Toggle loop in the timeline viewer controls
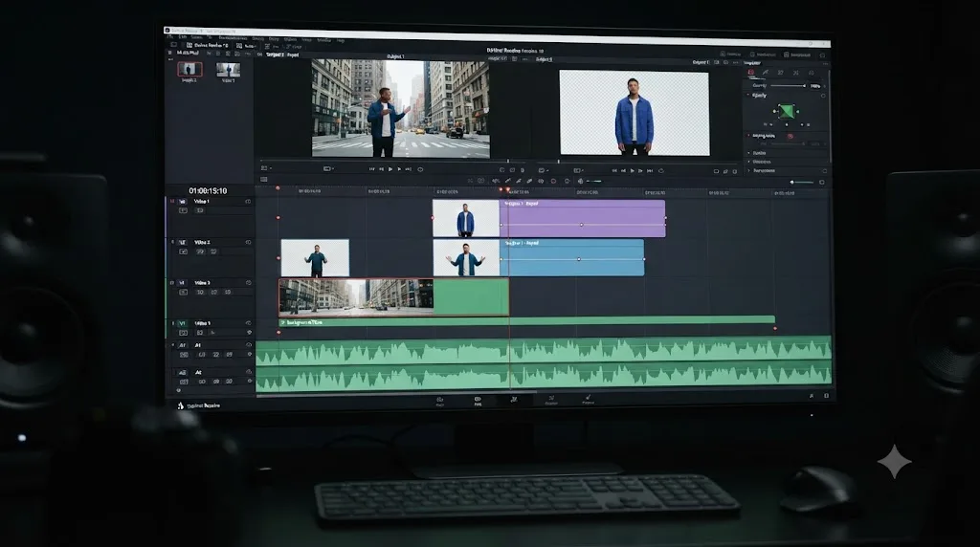The image size is (980, 547). [x=661, y=170]
